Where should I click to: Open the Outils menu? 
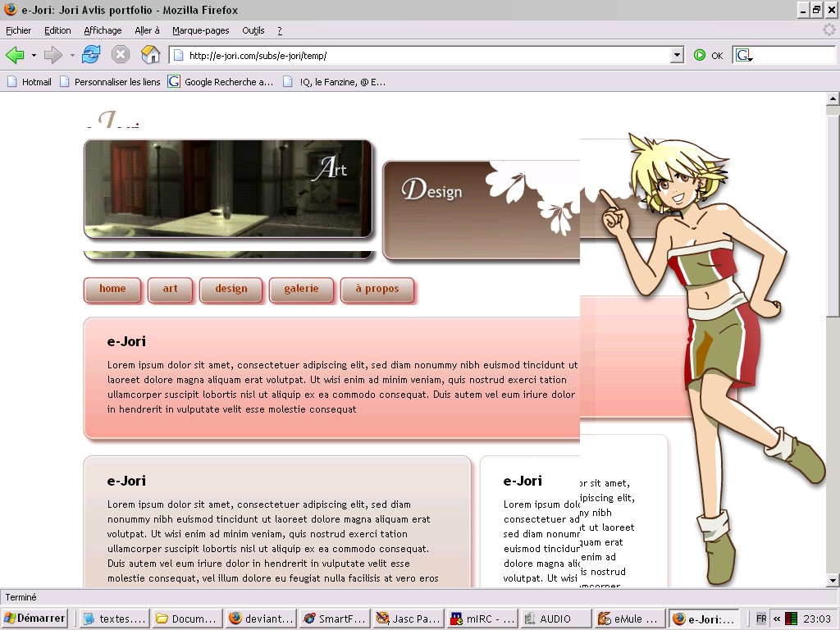point(253,30)
